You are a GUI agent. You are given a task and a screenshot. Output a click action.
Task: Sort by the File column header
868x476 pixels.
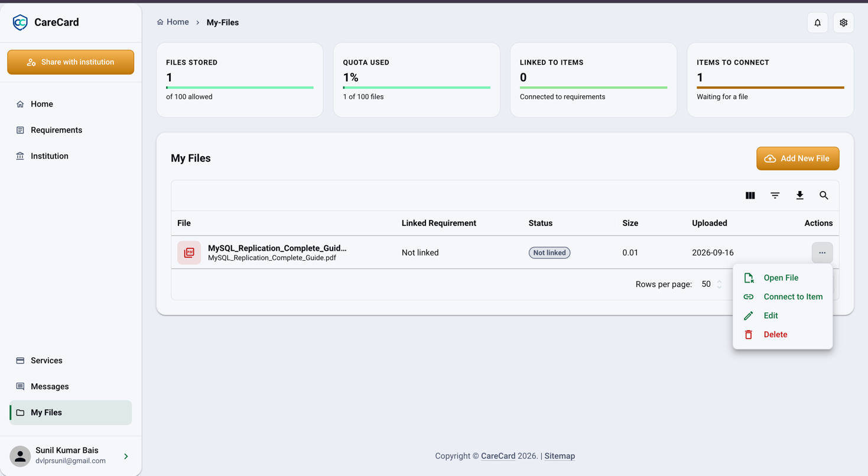[184, 223]
